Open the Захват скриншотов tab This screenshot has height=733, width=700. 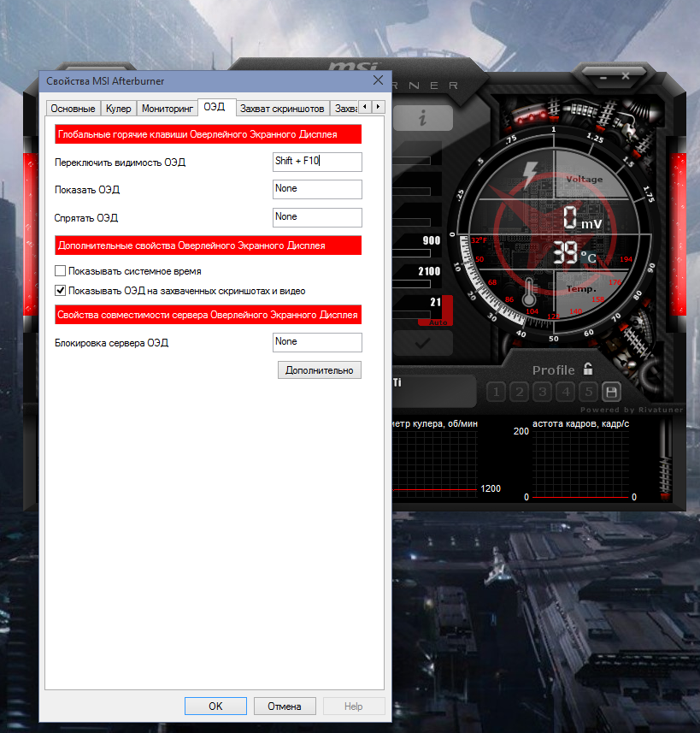coord(282,109)
